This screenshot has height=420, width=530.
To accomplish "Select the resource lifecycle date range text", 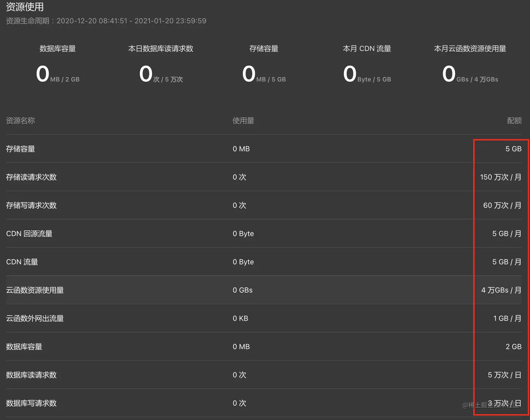I will [131, 21].
